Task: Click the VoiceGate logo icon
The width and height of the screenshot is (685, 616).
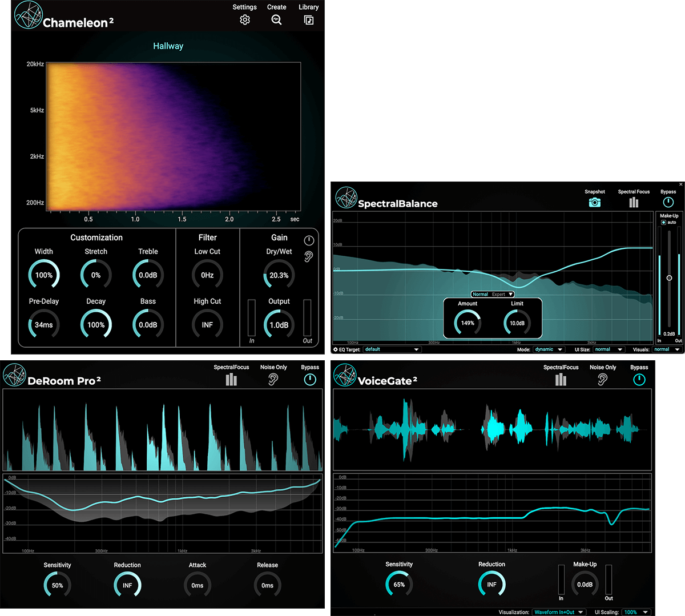Action: pyautogui.click(x=345, y=375)
